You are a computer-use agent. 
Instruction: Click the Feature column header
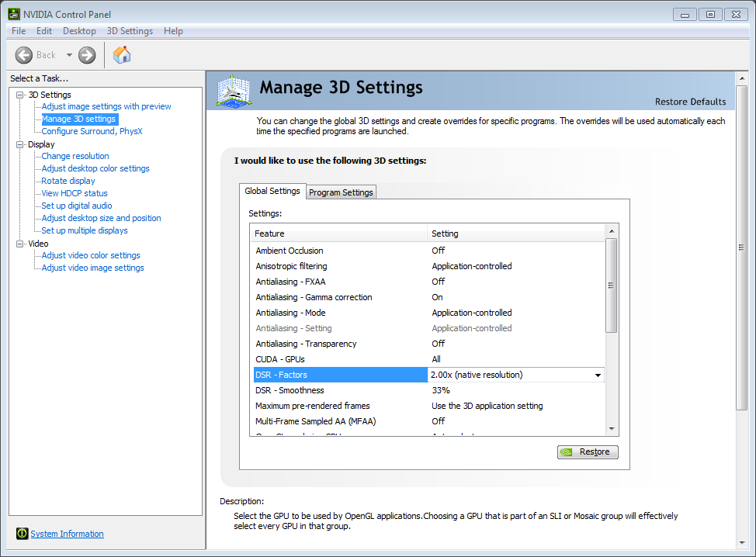coord(339,234)
